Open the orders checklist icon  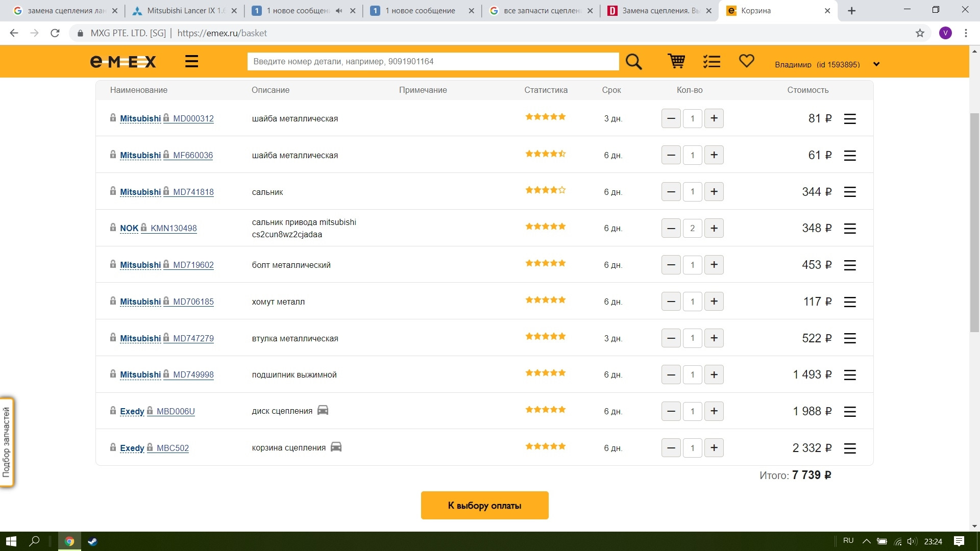(x=712, y=62)
